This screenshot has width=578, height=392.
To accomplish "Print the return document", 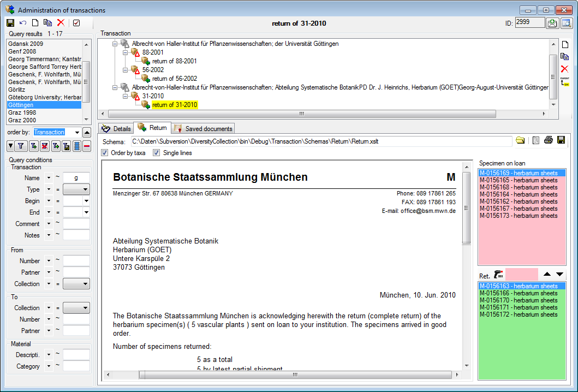I will tap(549, 140).
